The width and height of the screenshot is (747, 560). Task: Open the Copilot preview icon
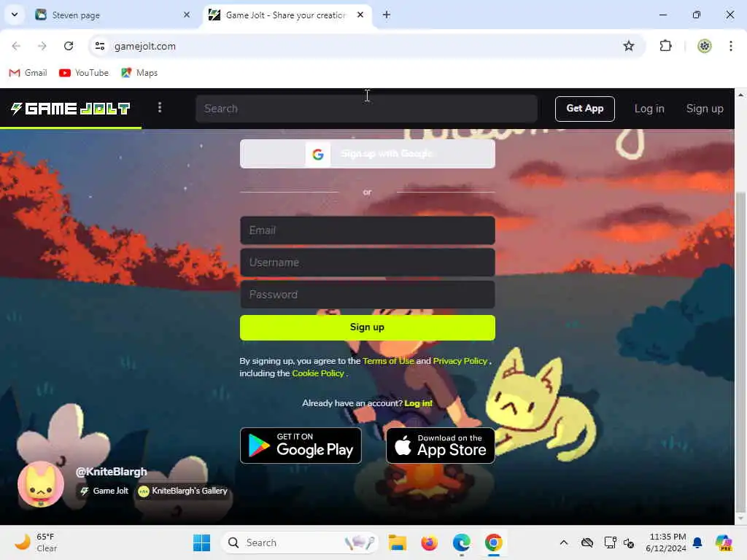(724, 542)
